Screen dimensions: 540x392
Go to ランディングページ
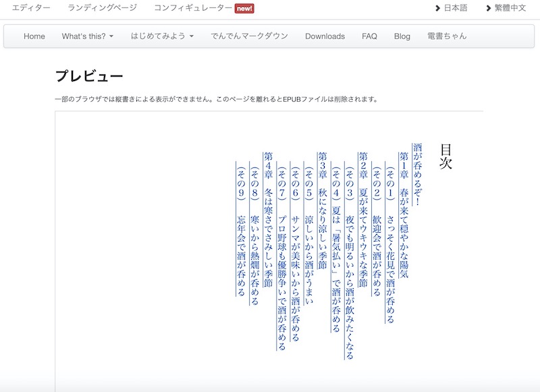[102, 8]
